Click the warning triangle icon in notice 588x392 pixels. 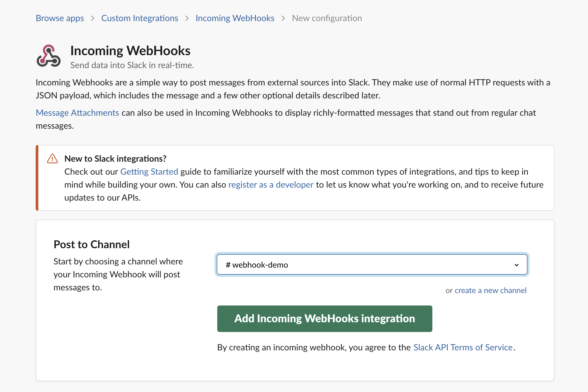pos(52,159)
